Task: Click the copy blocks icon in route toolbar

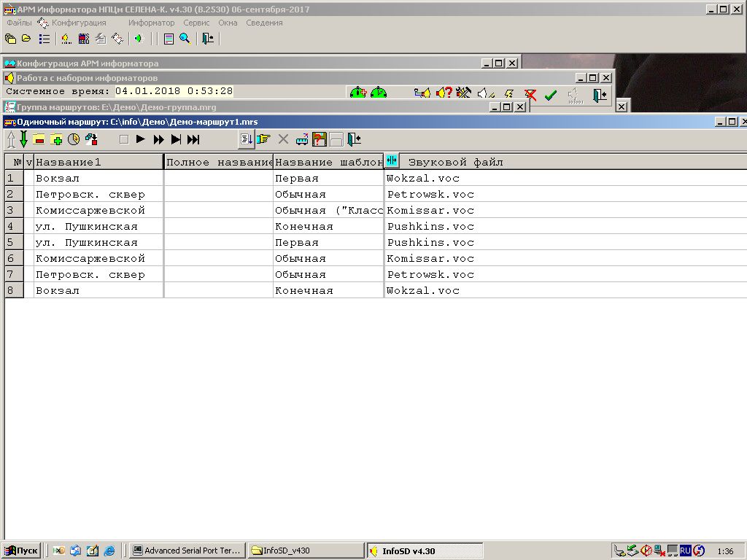Action: (x=91, y=139)
